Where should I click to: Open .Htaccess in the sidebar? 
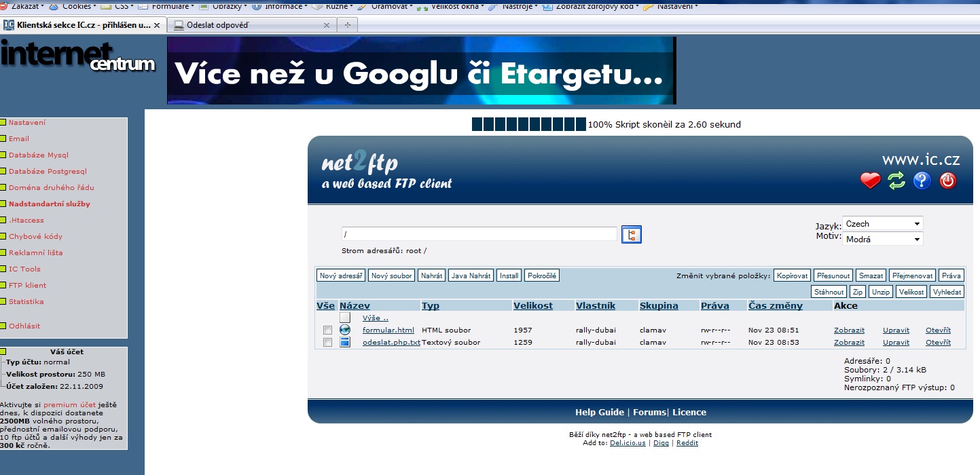(x=26, y=220)
